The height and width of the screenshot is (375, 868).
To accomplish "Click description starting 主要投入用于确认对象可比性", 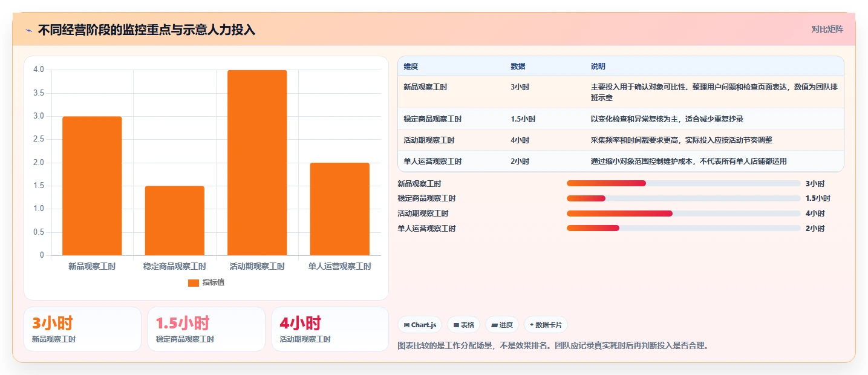I will pyautogui.click(x=714, y=93).
